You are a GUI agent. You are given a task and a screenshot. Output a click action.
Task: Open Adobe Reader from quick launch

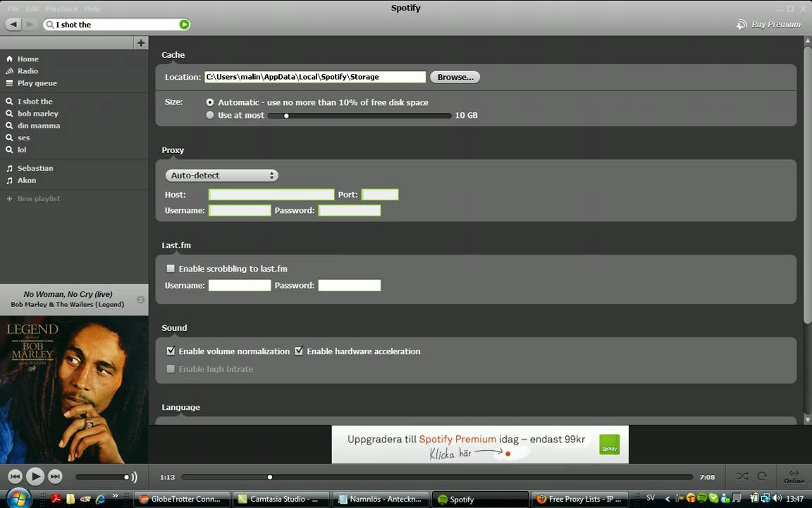tap(56, 499)
